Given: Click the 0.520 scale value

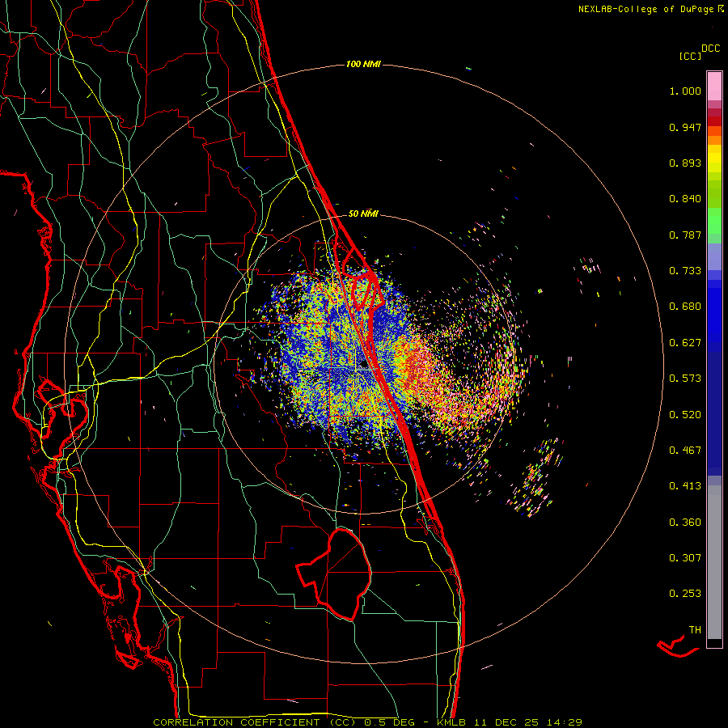Looking at the screenshot, I should coord(685,415).
